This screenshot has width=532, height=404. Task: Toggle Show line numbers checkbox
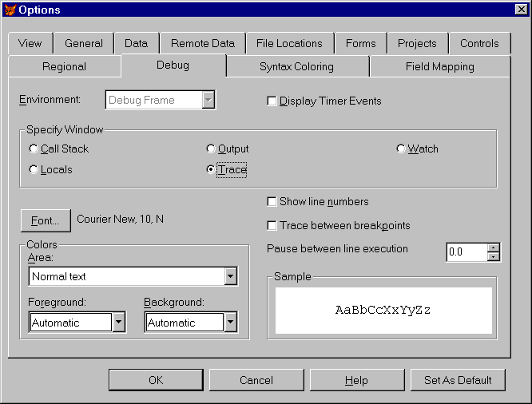click(x=272, y=202)
